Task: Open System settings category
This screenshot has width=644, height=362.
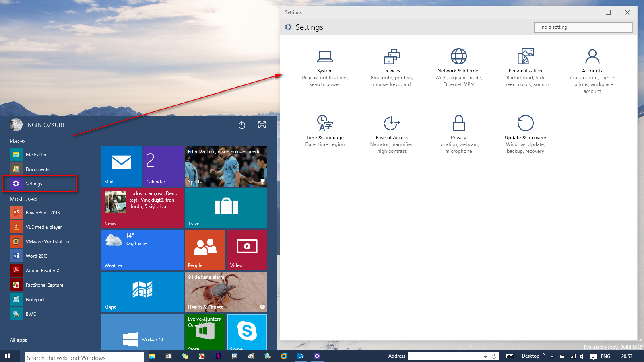Action: [325, 68]
